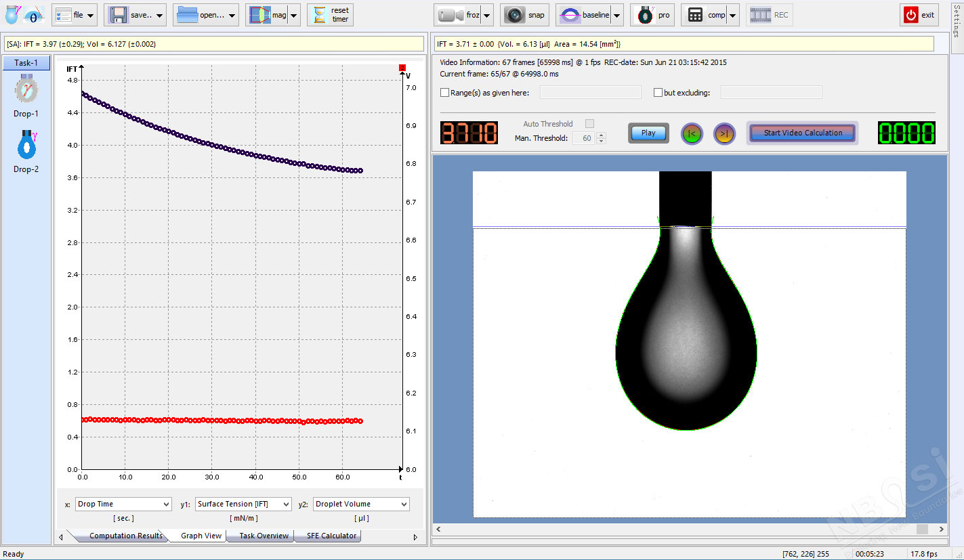Open the y1 Surface Tension dropdown
Viewport: 964px width, 560px height.
244,504
